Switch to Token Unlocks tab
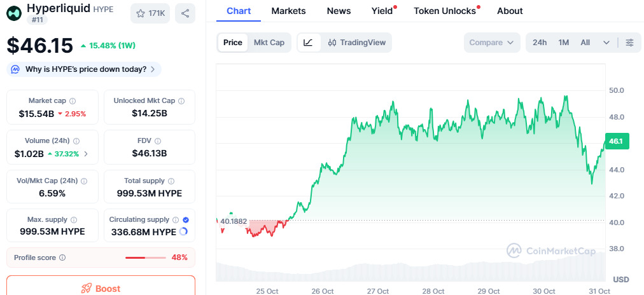Screen dimensions: 644x295 click(x=445, y=11)
